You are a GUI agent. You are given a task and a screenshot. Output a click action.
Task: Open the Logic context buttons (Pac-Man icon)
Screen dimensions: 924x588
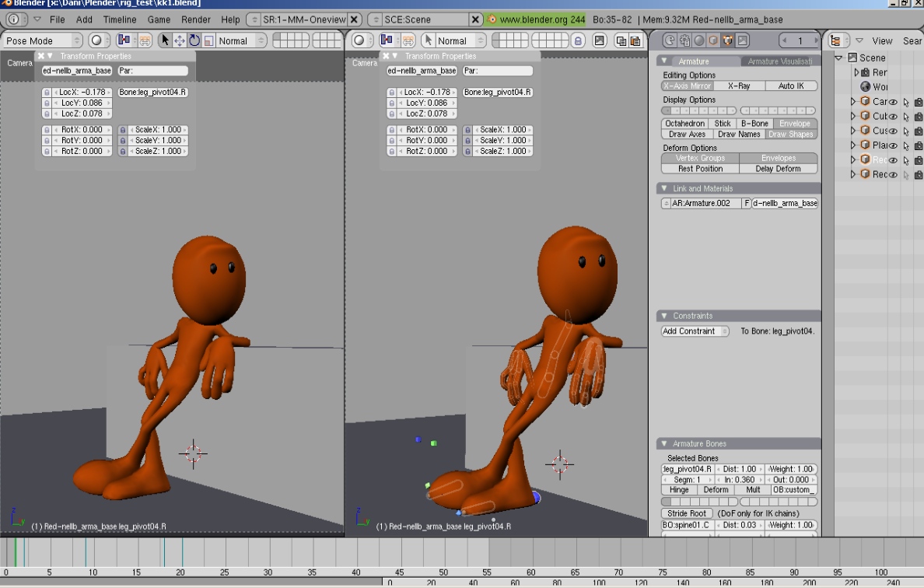670,40
